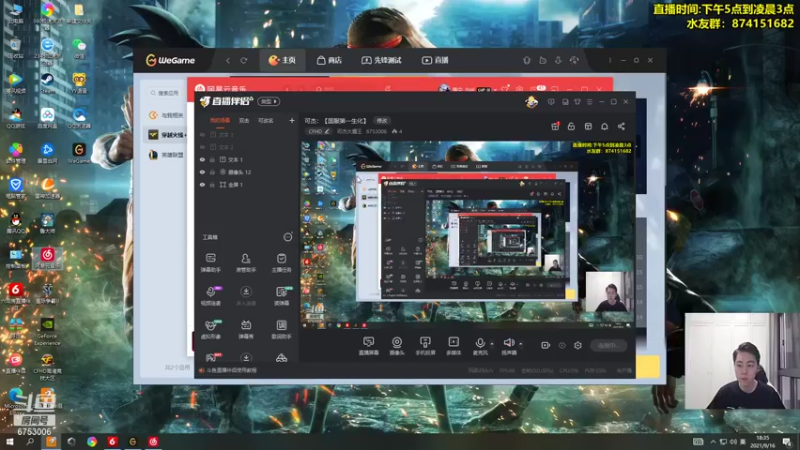Image resolution: width=800 pixels, height=450 pixels.
Task: Click 修改 button beside stream title
Action: pyautogui.click(x=382, y=121)
